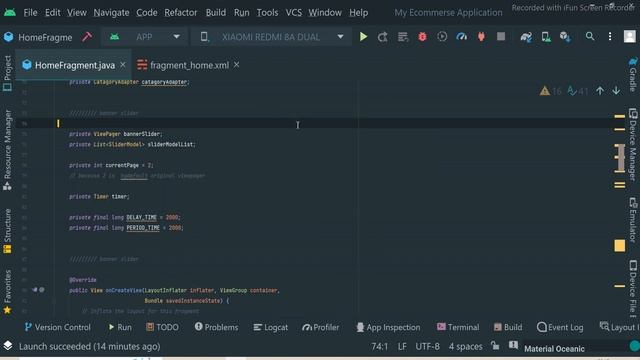Open the File menu
The height and width of the screenshot is (360, 640).
click(30, 13)
